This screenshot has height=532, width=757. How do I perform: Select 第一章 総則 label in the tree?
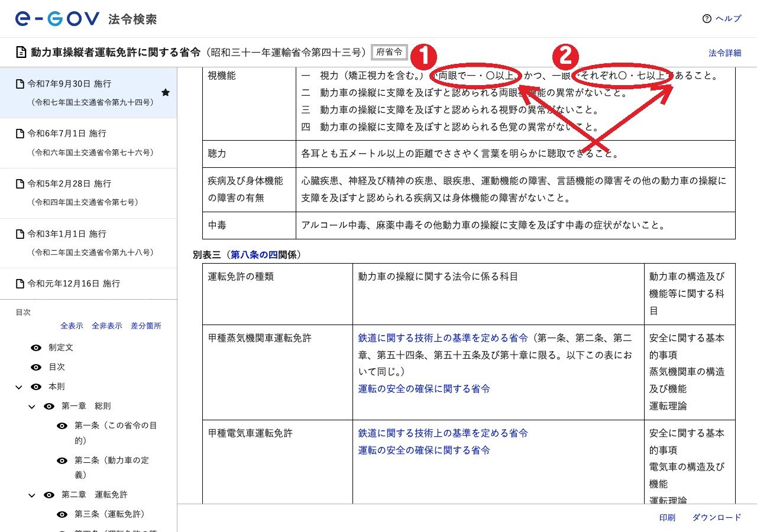click(86, 406)
